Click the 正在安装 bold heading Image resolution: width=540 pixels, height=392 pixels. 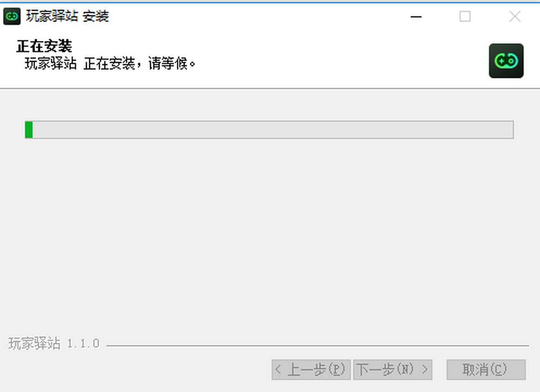coord(44,46)
